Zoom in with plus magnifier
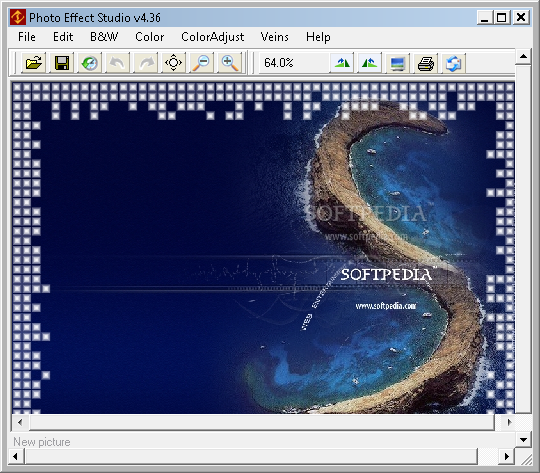Viewport: 540px width, 473px height. pos(229,63)
